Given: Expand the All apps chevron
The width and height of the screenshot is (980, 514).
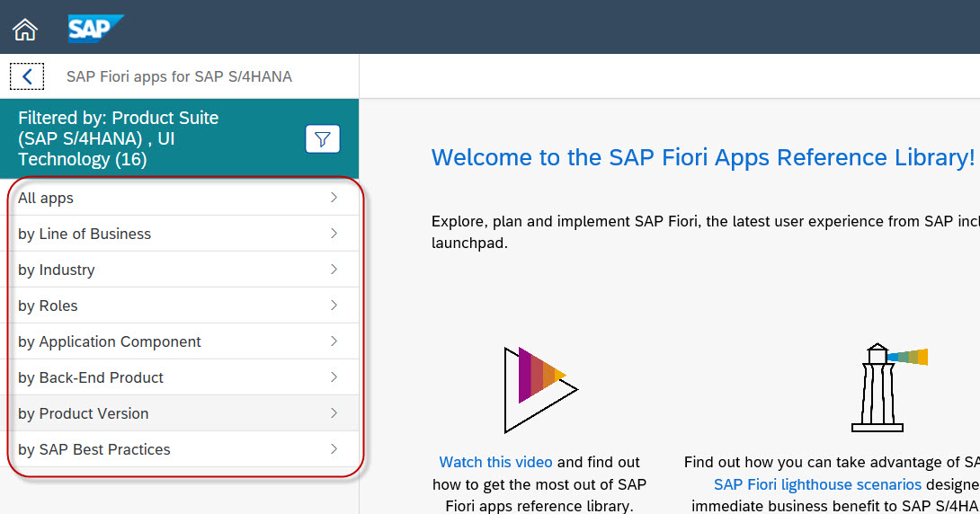Looking at the screenshot, I should [x=334, y=198].
